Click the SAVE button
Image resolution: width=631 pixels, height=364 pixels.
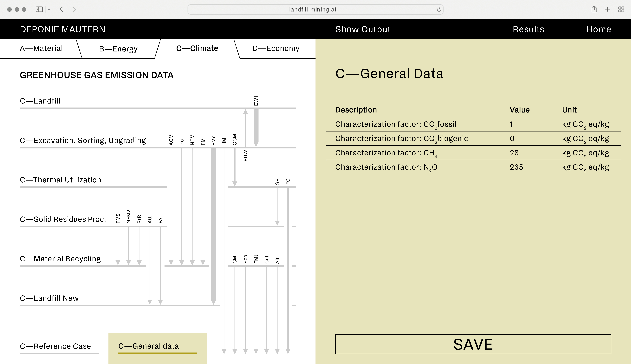pos(473,344)
